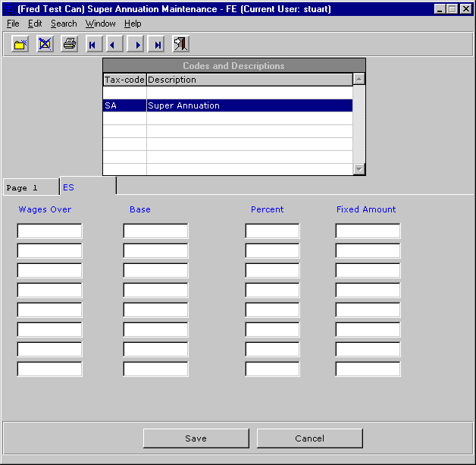Click the new record folder icon
Viewport: 476px width, 465px height.
click(20, 45)
